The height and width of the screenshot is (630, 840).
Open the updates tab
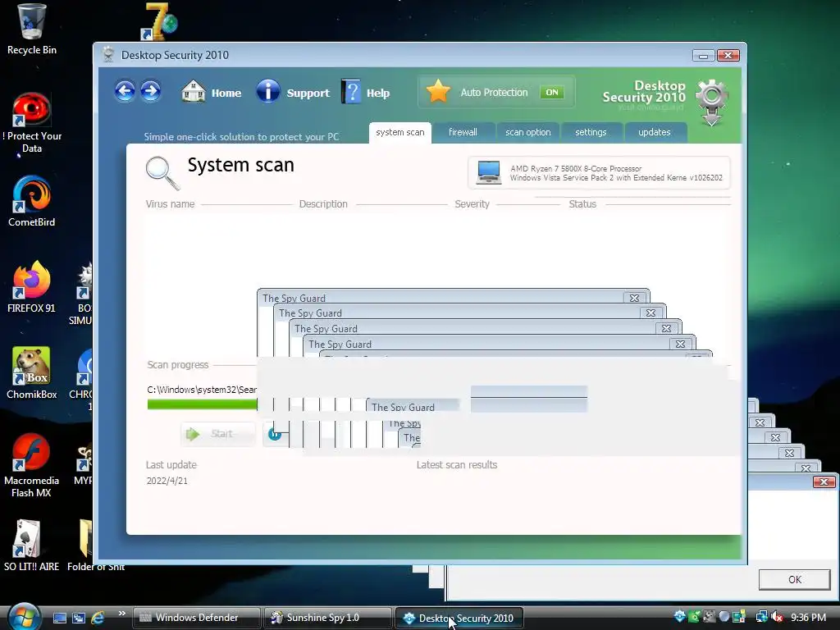pyautogui.click(x=654, y=132)
